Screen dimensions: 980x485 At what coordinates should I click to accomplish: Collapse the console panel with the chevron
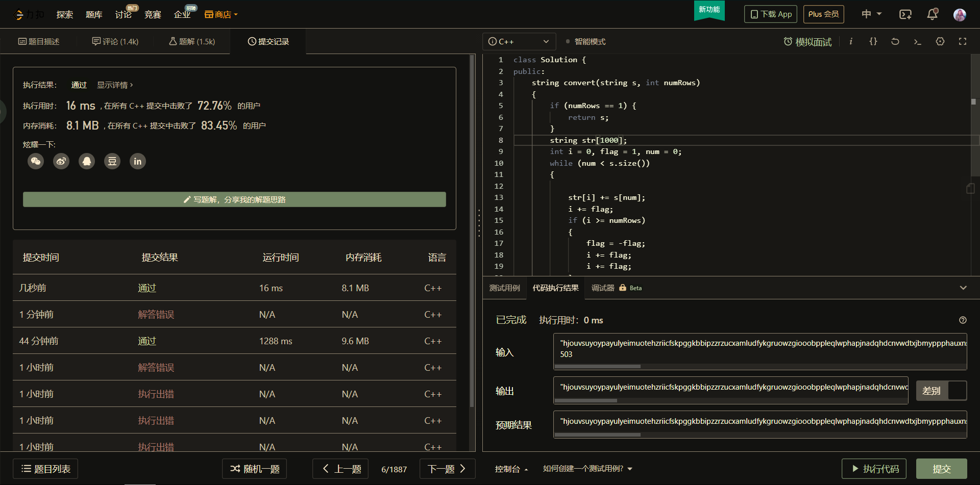(963, 288)
